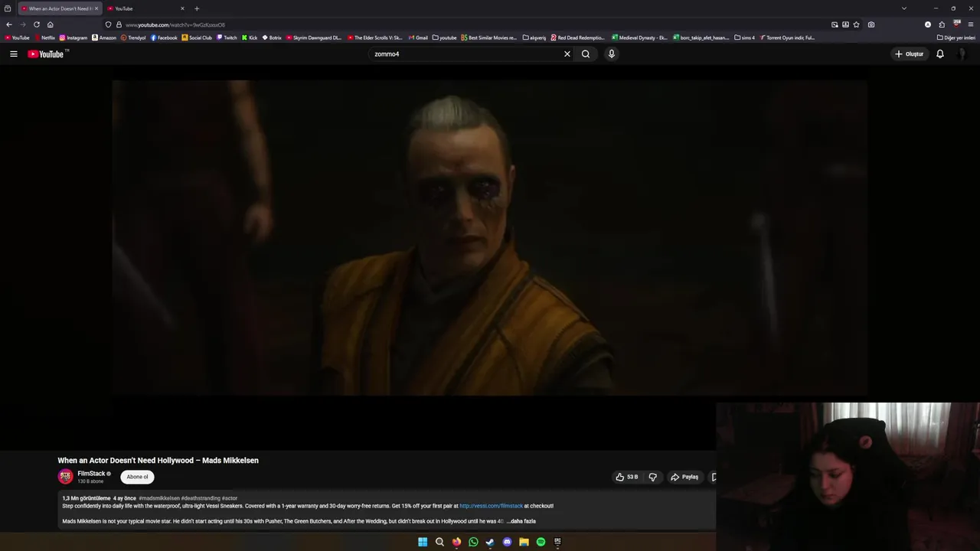Go forward in browser history
Screen dimensions: 980x551
tap(22, 24)
